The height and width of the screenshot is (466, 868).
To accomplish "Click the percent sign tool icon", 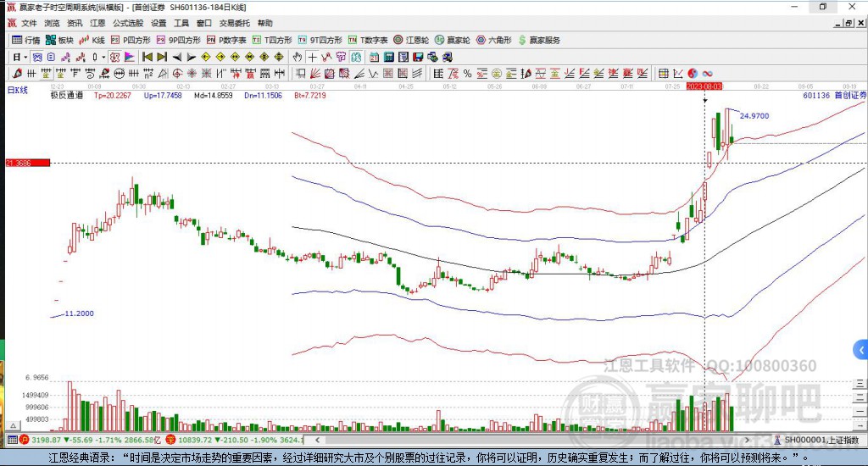I will click(x=467, y=73).
